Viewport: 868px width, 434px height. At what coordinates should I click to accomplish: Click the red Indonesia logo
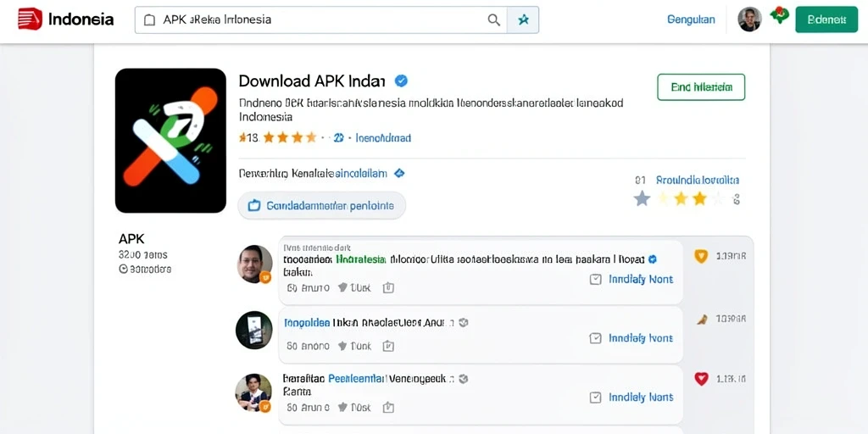[30, 19]
